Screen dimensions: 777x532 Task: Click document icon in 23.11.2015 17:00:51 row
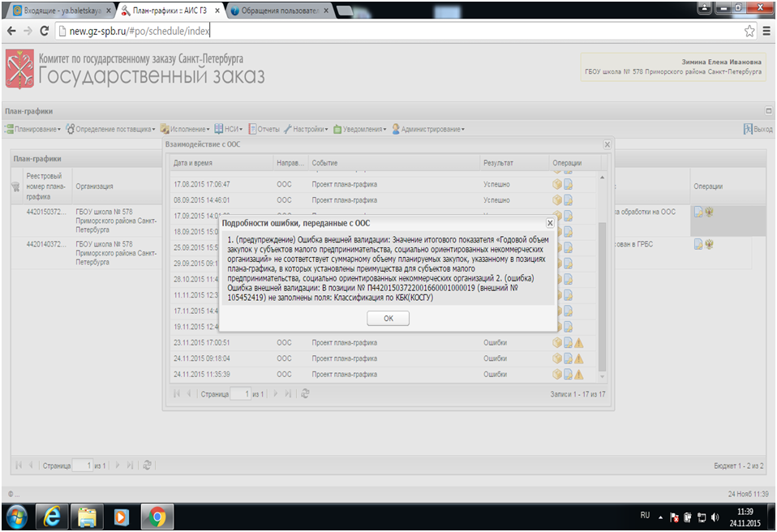(x=568, y=343)
